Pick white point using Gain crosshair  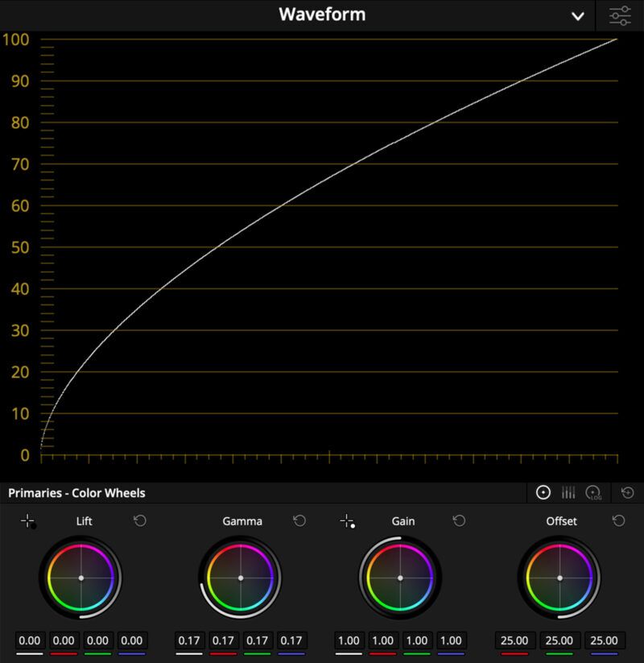pyautogui.click(x=348, y=521)
